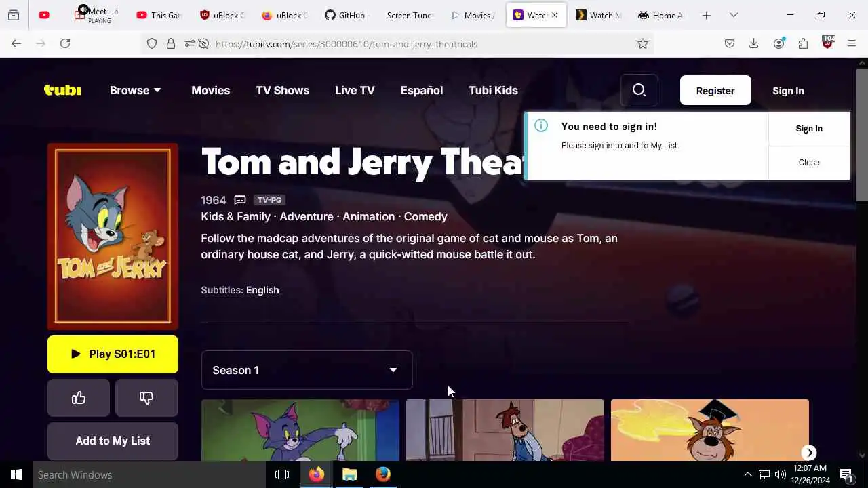Click the taskbar clock showing 12:07 AM

point(810,474)
